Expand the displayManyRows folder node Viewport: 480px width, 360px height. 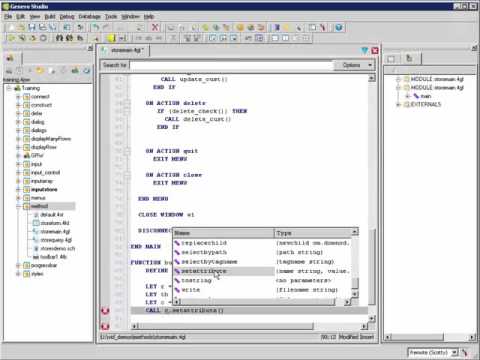pos(18,139)
